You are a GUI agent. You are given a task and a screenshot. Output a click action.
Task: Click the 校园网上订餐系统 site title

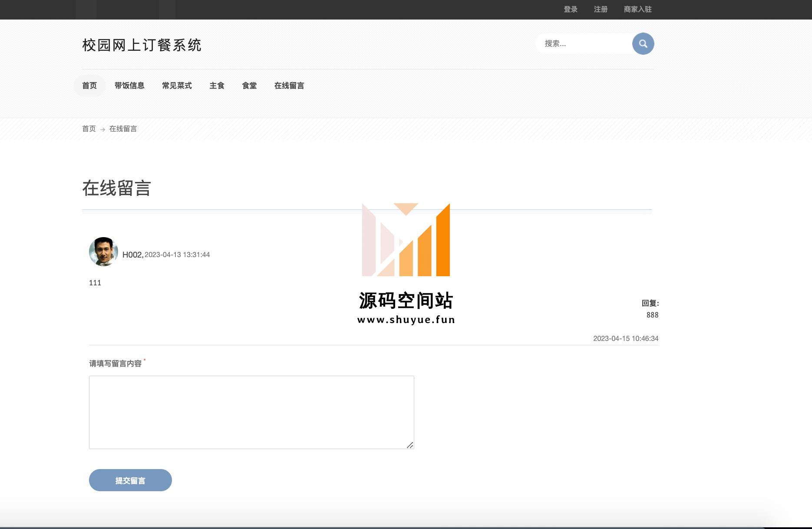(x=142, y=45)
